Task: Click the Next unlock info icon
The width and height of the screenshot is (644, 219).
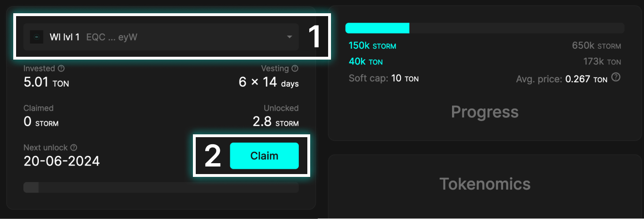Action: [x=74, y=148]
